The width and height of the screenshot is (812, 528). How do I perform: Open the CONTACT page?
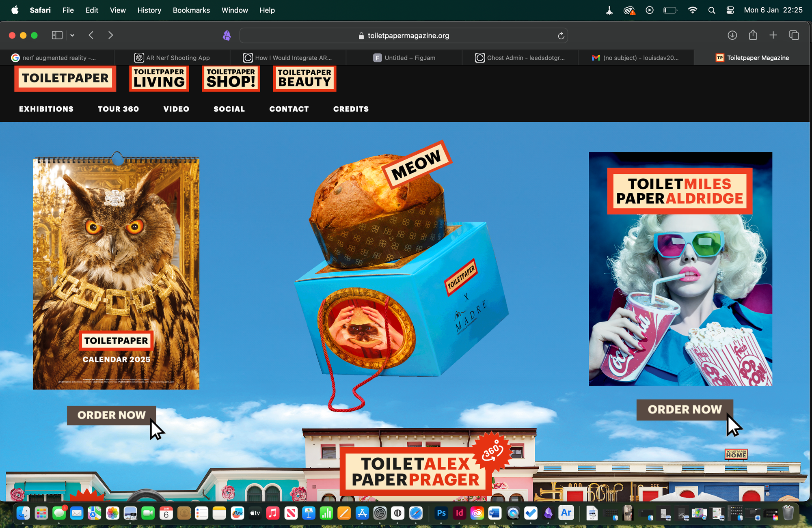[x=289, y=109]
